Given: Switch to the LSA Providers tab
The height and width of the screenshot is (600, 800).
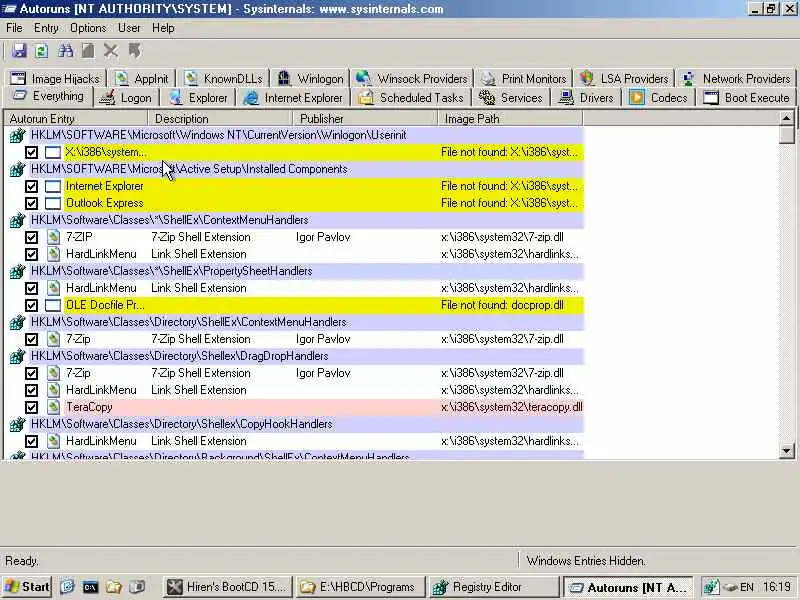Looking at the screenshot, I should pyautogui.click(x=624, y=79).
